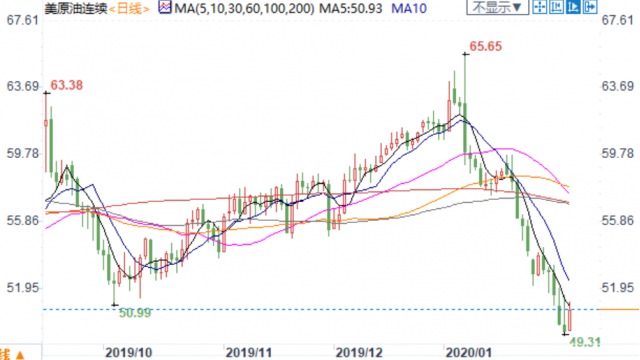Click the 2020/01 date axis label
This screenshot has height=360, width=640.
click(x=469, y=353)
